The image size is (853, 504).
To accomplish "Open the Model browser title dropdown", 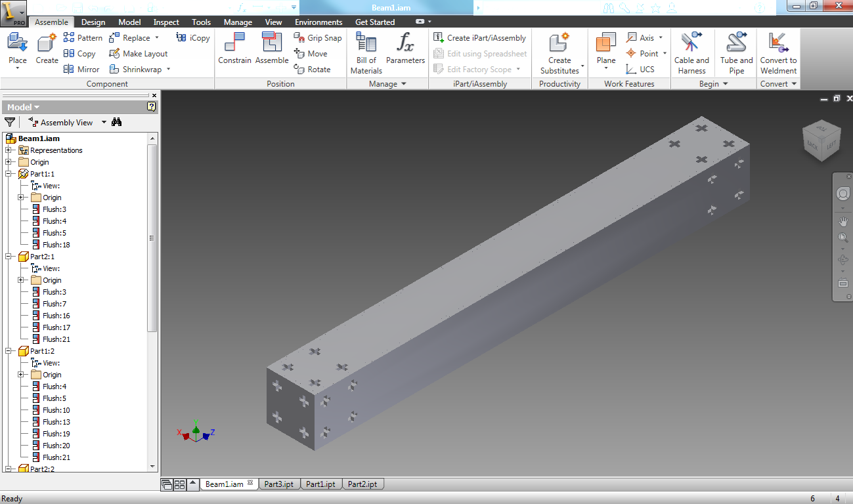I will 37,107.
